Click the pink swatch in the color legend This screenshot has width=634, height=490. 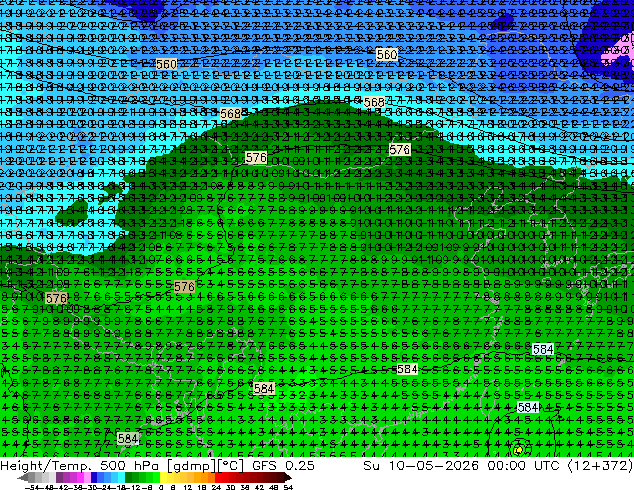click(87, 477)
